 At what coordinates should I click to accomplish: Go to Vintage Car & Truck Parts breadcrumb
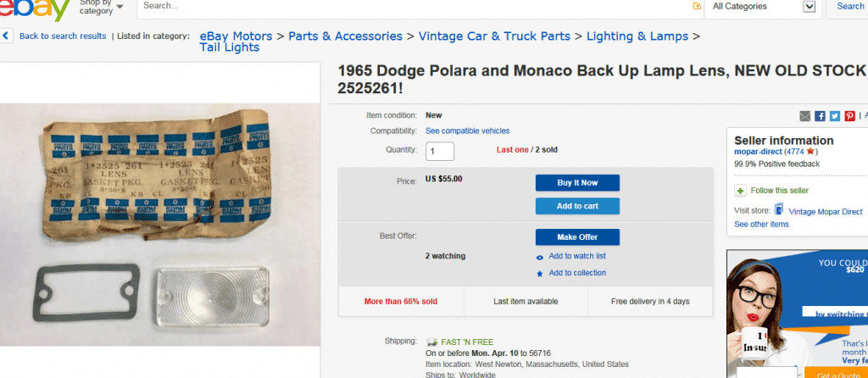tap(494, 36)
